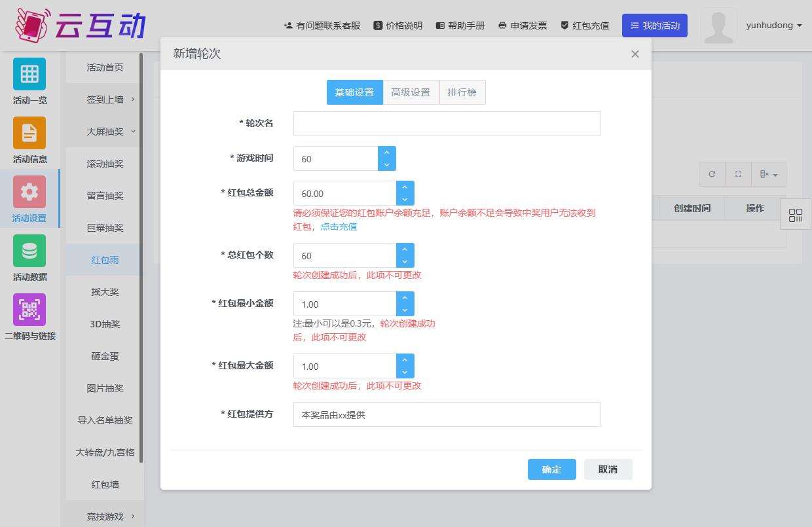Expand the yunhudong account dropdown

pos(773,26)
